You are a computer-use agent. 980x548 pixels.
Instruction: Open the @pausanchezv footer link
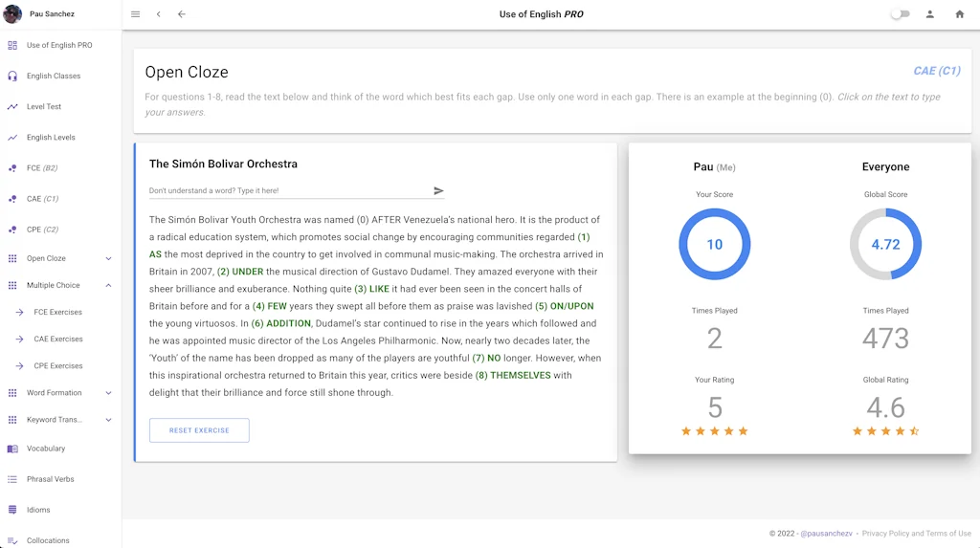pos(826,533)
